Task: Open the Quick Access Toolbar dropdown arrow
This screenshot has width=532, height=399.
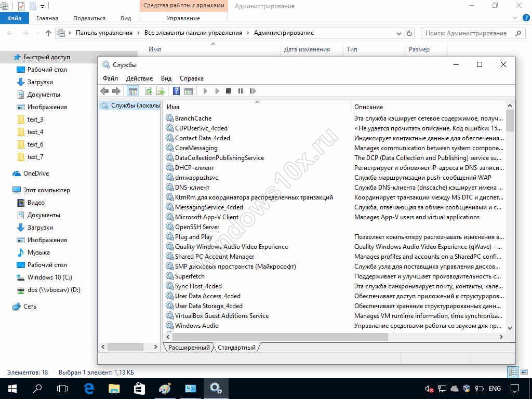Action: pyautogui.click(x=42, y=6)
